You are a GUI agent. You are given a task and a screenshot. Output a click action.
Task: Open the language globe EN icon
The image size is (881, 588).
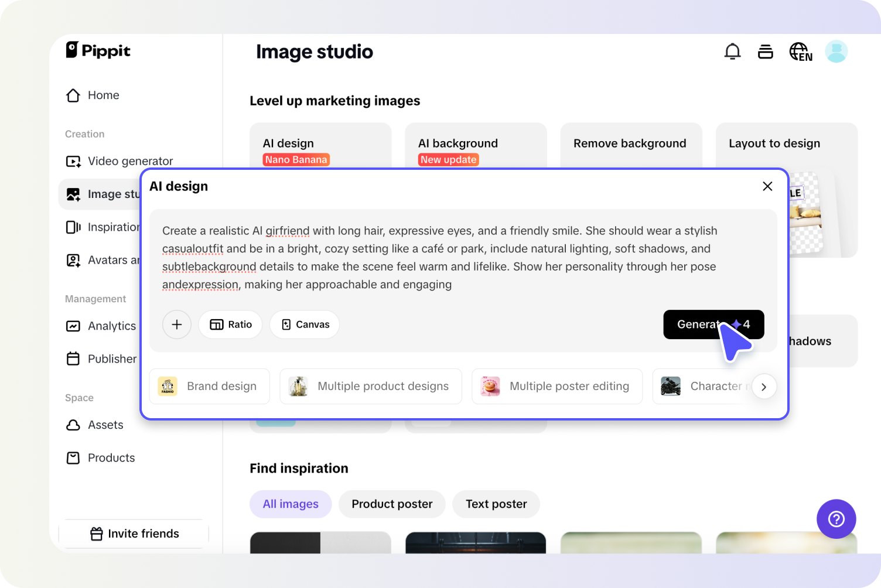point(800,52)
